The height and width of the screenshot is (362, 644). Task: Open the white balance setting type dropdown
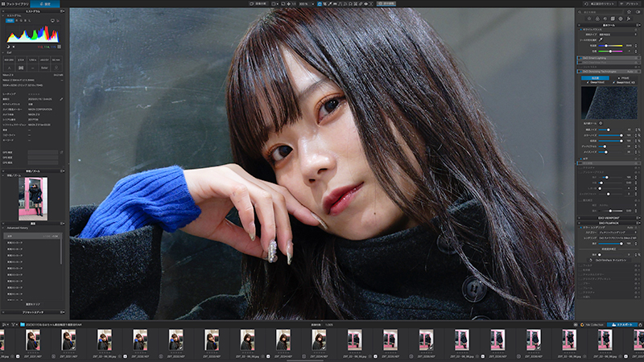coord(618,35)
